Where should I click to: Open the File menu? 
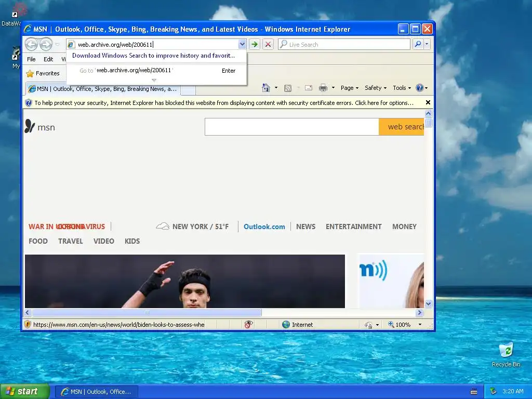pos(31,59)
